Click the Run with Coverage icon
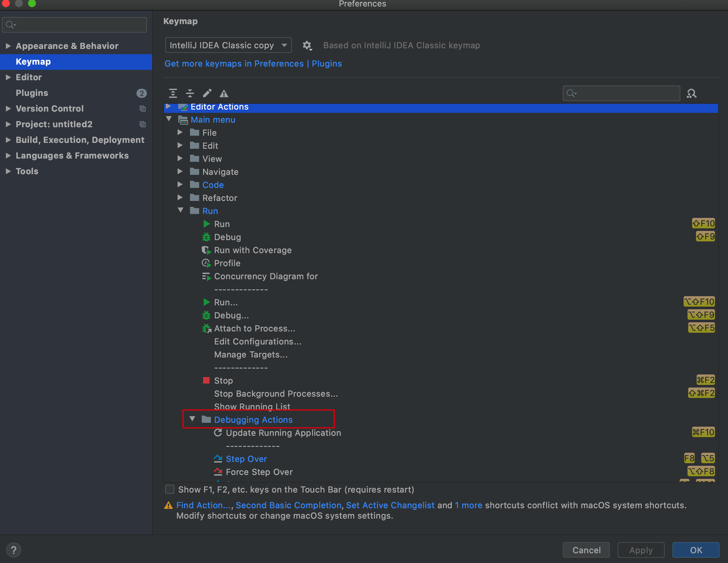Image resolution: width=728 pixels, height=563 pixels. pyautogui.click(x=206, y=250)
